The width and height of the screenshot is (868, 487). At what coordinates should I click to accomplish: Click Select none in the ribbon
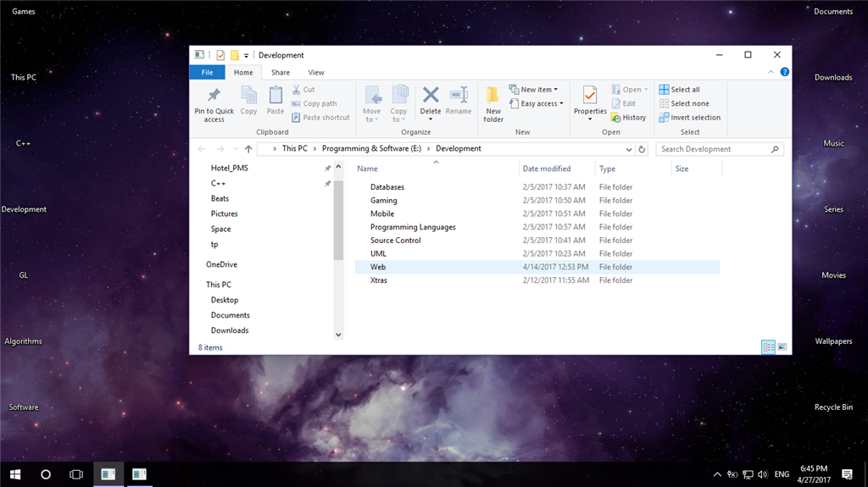coord(684,103)
